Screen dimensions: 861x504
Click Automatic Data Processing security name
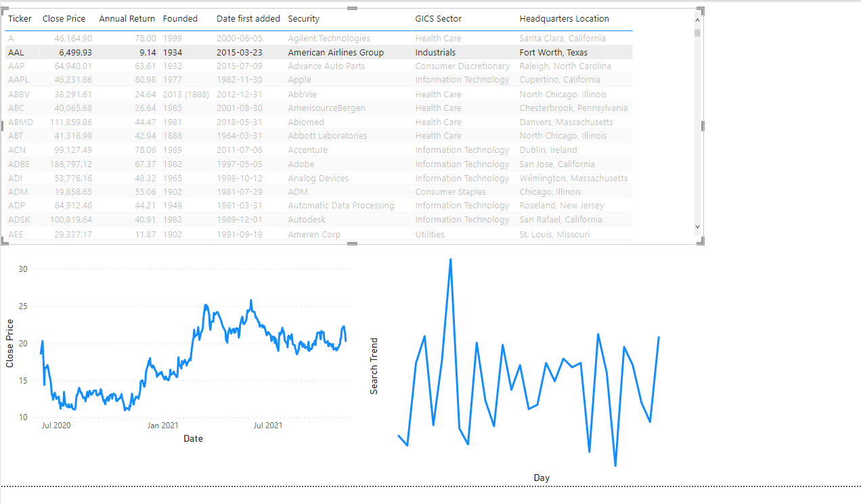(341, 206)
